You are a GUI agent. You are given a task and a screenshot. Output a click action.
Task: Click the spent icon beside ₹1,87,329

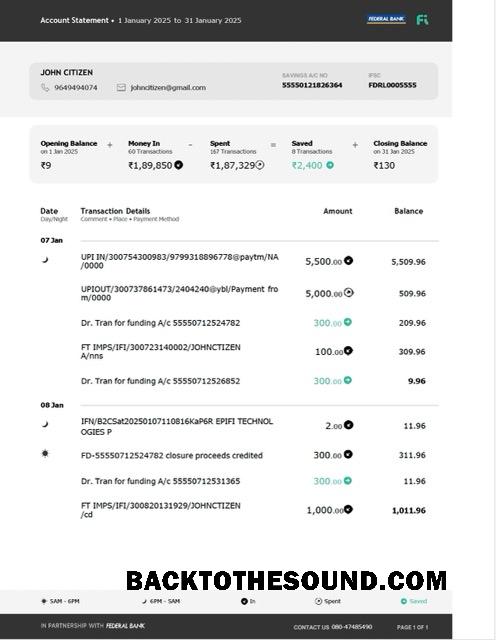260,165
